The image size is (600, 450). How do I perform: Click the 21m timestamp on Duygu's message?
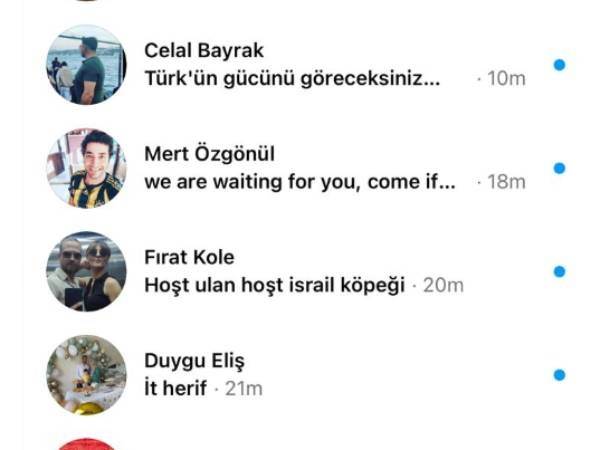243,389
